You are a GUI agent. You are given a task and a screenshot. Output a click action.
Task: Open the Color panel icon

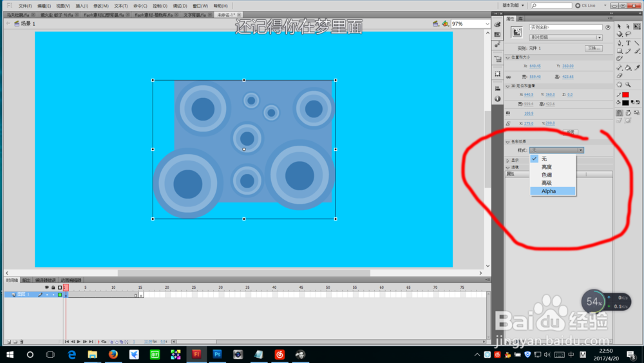[x=497, y=25]
